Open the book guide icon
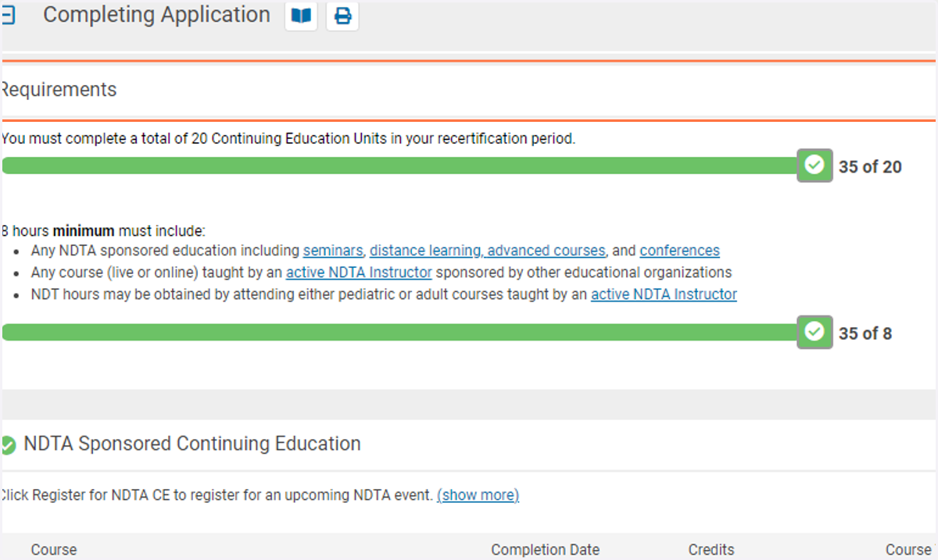 tap(301, 16)
